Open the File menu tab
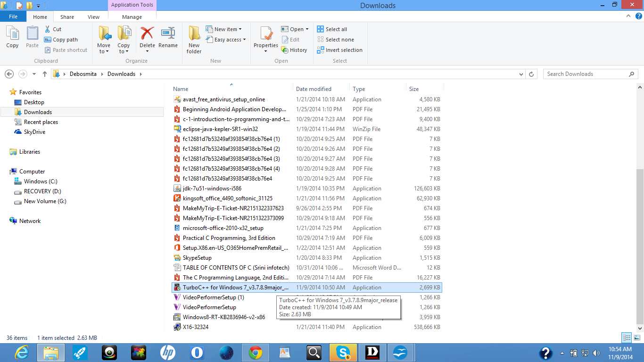The image size is (644, 362). [13, 16]
